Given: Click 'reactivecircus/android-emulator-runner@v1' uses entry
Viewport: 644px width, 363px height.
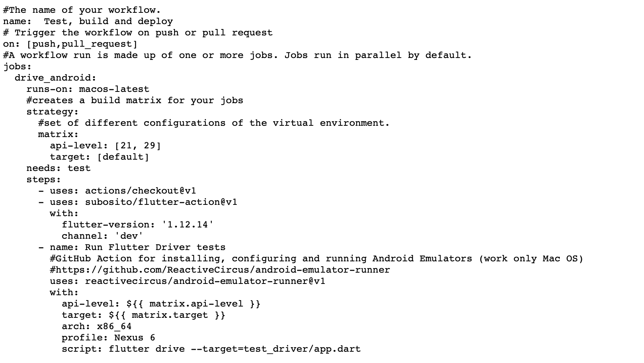Looking at the screenshot, I should point(205,281).
